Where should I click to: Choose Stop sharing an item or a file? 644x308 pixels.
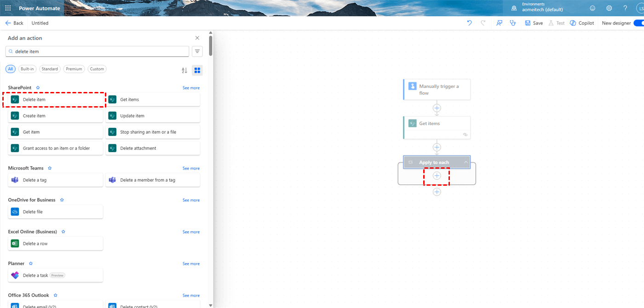(x=153, y=132)
